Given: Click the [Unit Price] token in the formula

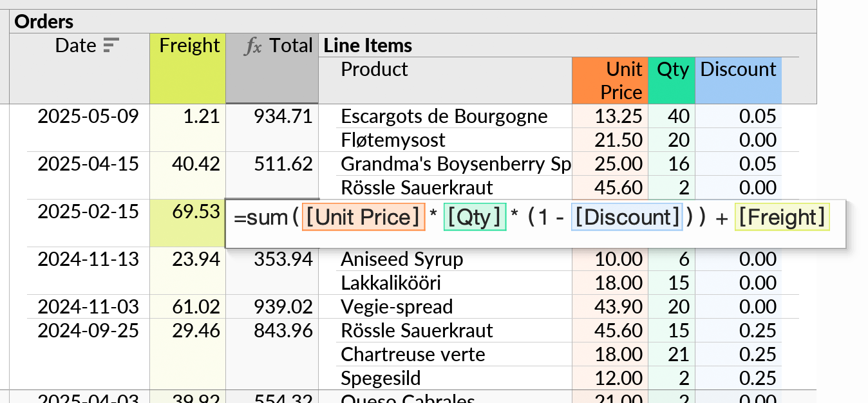Looking at the screenshot, I should coord(363,218).
